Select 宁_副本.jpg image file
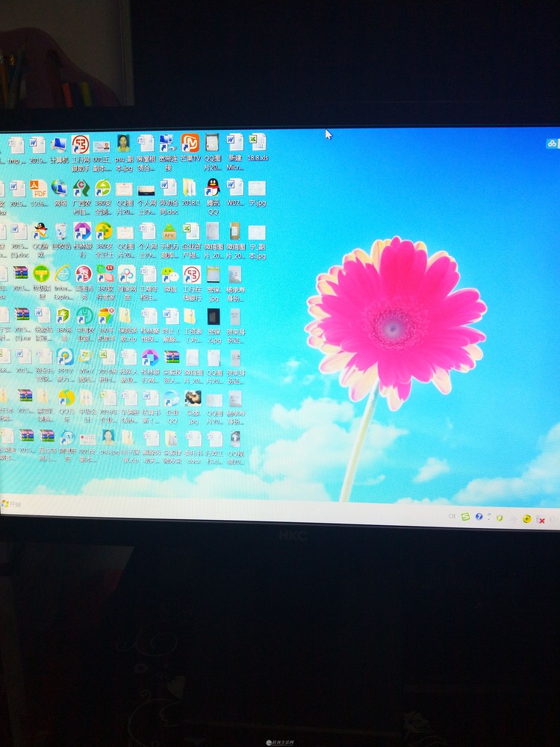 [x=257, y=242]
